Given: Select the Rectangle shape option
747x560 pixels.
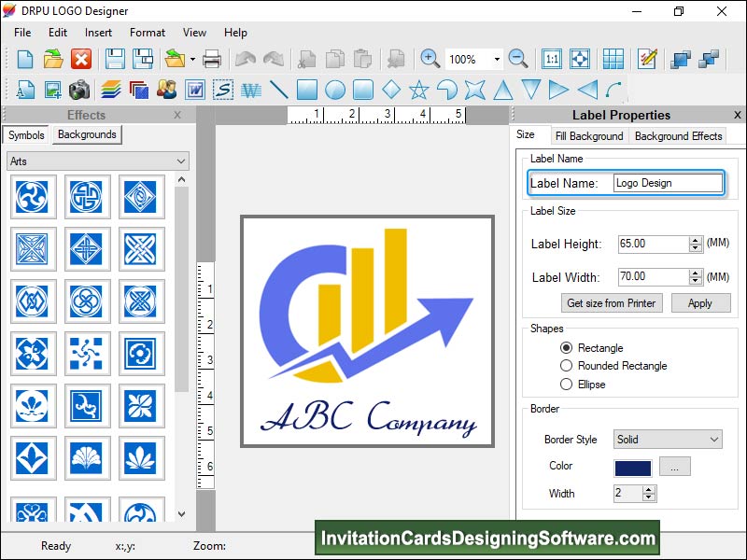Looking at the screenshot, I should pos(567,348).
